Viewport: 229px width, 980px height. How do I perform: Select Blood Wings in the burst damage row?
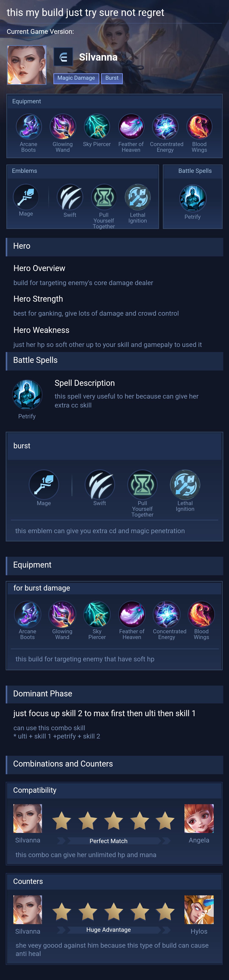tap(201, 614)
